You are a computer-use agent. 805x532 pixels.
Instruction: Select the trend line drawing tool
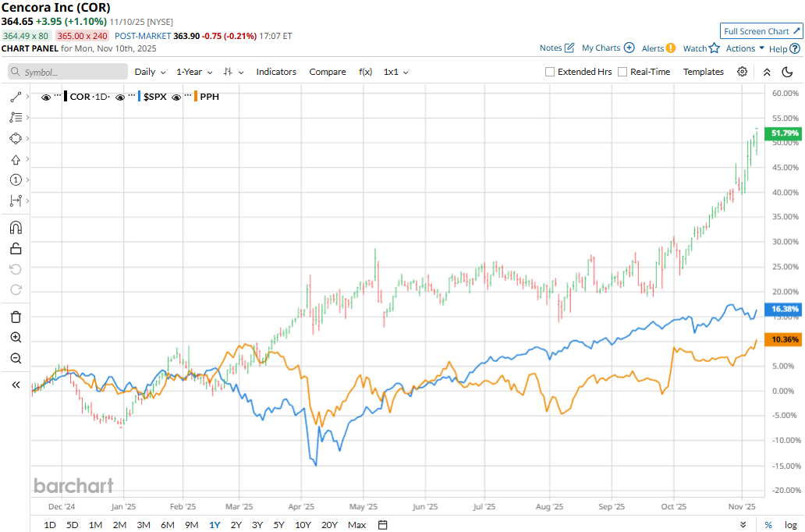pyautogui.click(x=16, y=97)
